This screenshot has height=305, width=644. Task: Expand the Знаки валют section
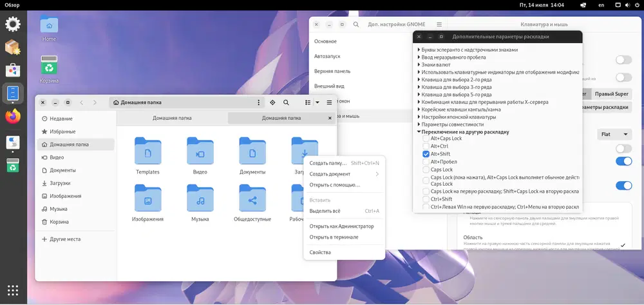point(419,64)
